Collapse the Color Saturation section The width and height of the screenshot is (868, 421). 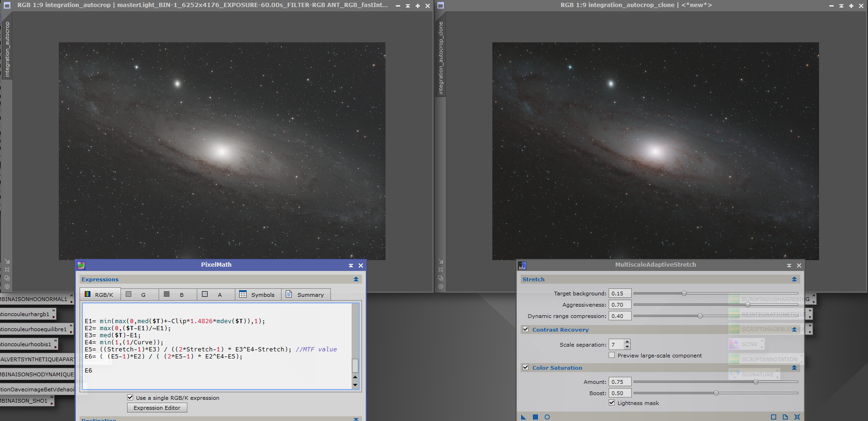pos(794,368)
